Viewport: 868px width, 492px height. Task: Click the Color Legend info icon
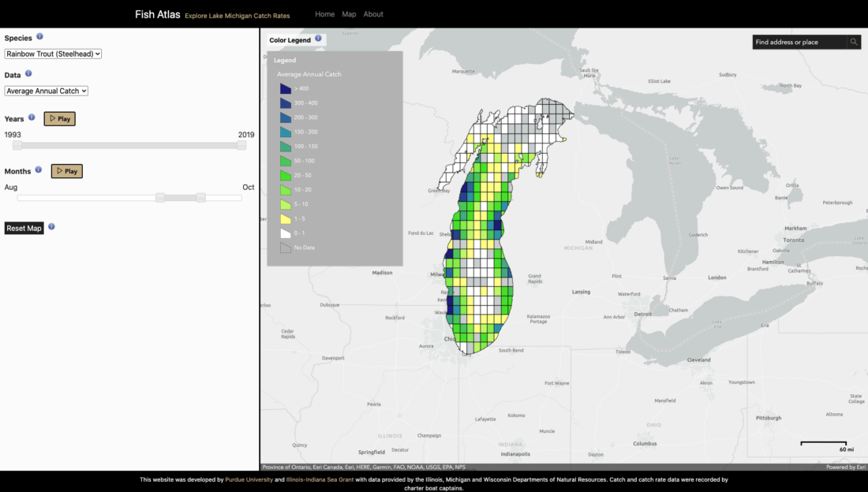[x=318, y=38]
